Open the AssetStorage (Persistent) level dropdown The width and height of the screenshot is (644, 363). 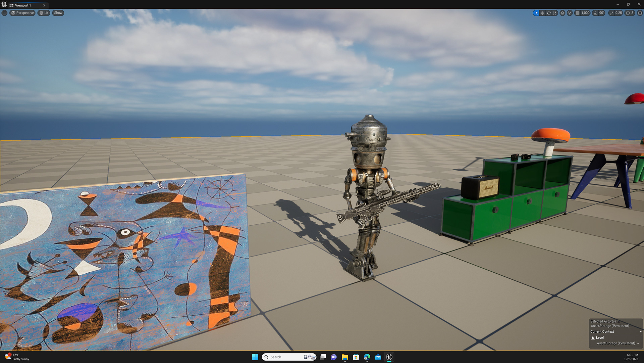(618, 343)
